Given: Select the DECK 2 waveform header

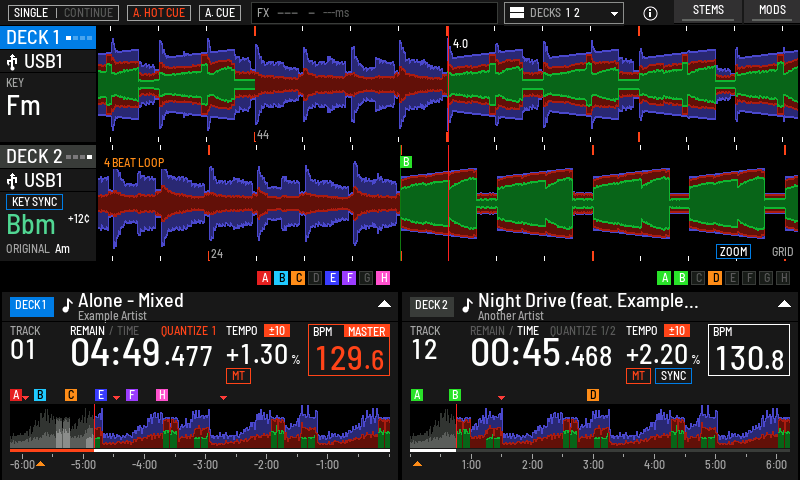Looking at the screenshot, I should pyautogui.click(x=48, y=157).
